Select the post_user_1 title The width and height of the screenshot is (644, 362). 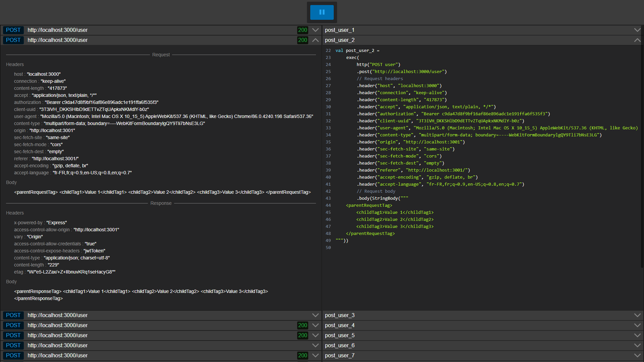coord(339,30)
